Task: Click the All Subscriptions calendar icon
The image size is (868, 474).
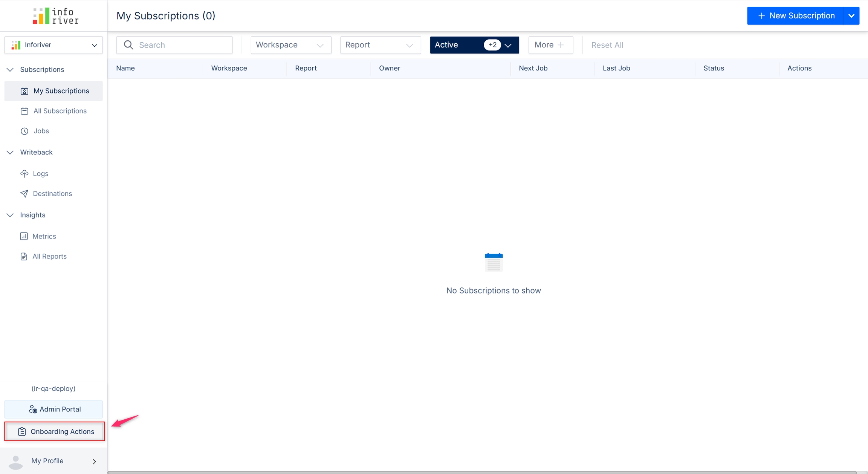Action: (24, 111)
